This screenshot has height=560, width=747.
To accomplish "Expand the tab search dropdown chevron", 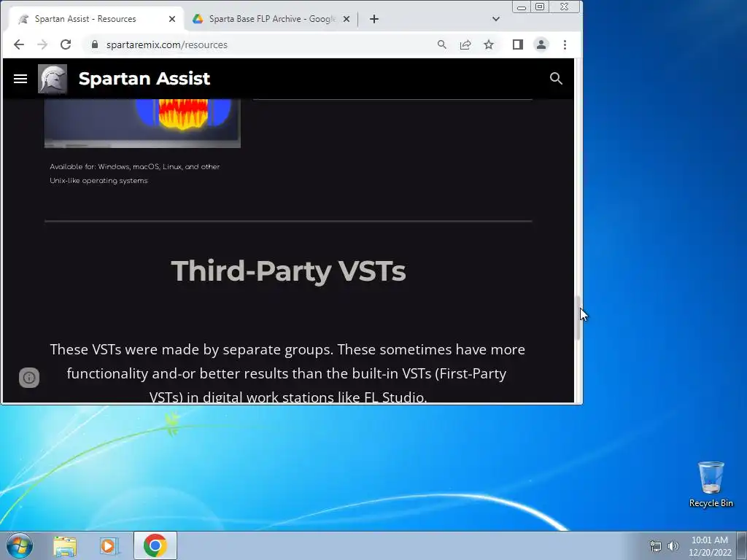I will (x=496, y=19).
